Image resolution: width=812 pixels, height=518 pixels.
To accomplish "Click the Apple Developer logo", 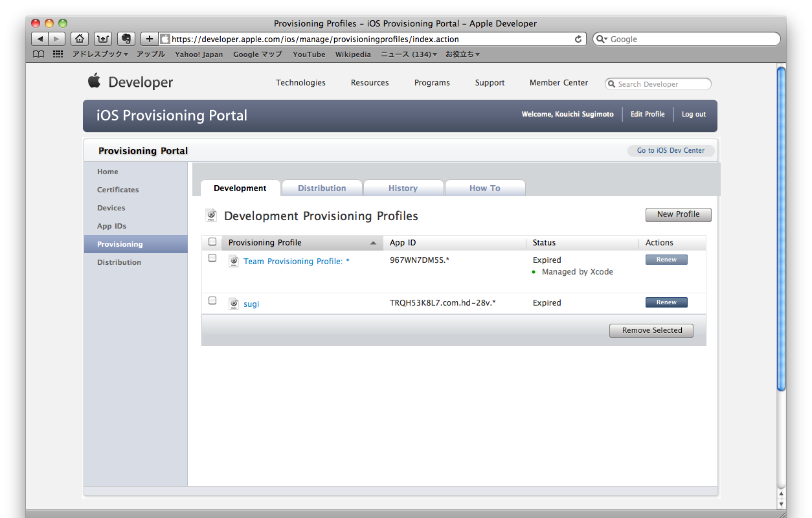I will pyautogui.click(x=131, y=82).
